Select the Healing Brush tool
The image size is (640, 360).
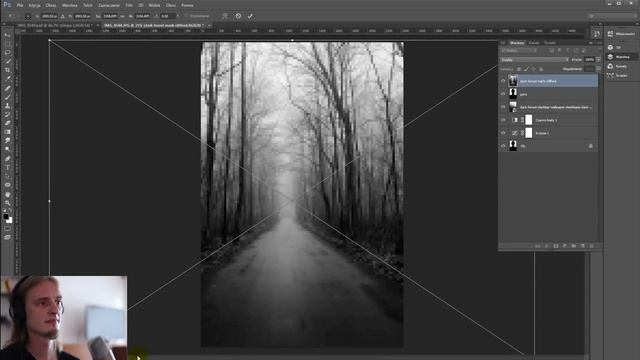point(7,88)
